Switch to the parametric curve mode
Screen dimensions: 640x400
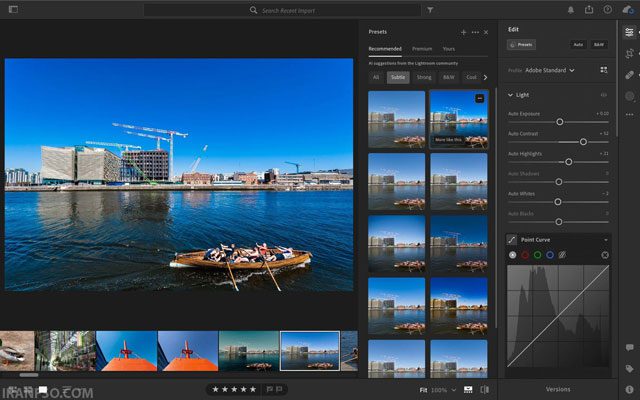pos(562,255)
